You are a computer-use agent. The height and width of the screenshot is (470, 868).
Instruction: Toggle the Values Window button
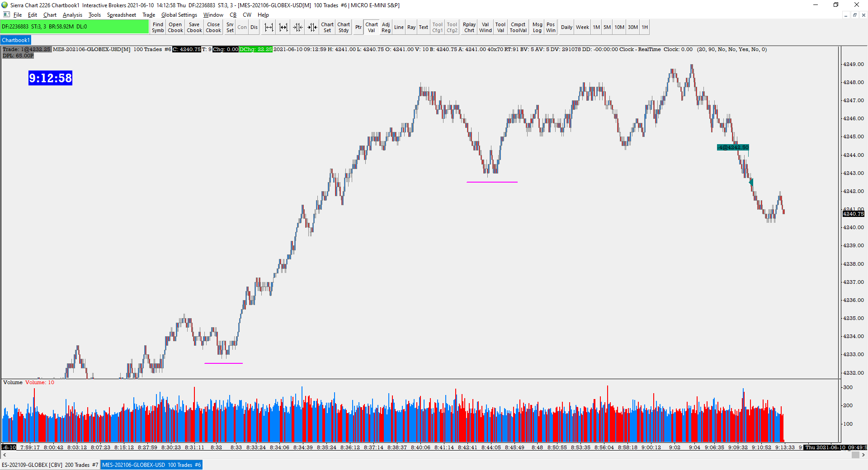485,27
